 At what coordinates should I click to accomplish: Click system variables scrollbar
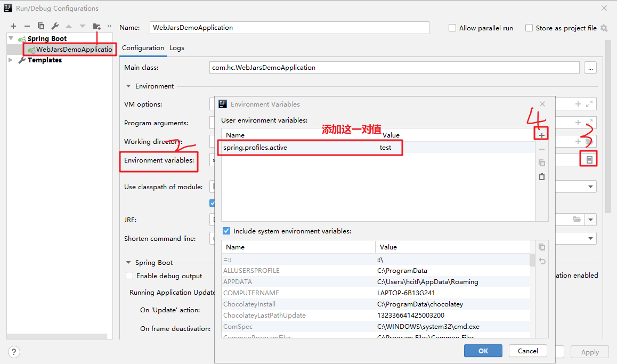tap(532, 260)
